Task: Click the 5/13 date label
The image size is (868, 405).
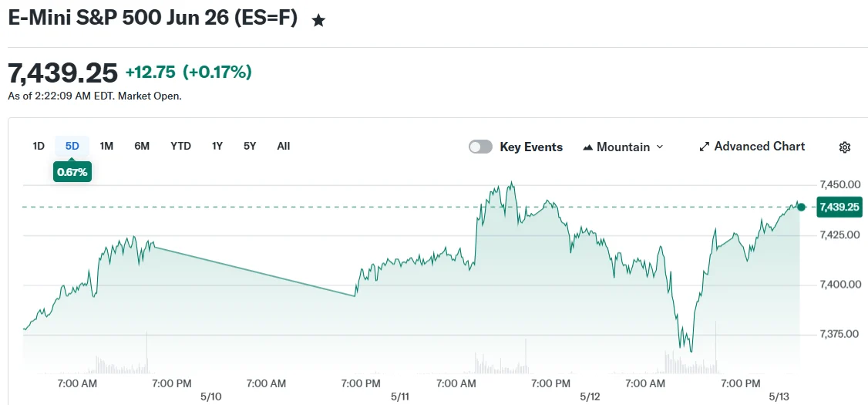Action: click(x=779, y=397)
